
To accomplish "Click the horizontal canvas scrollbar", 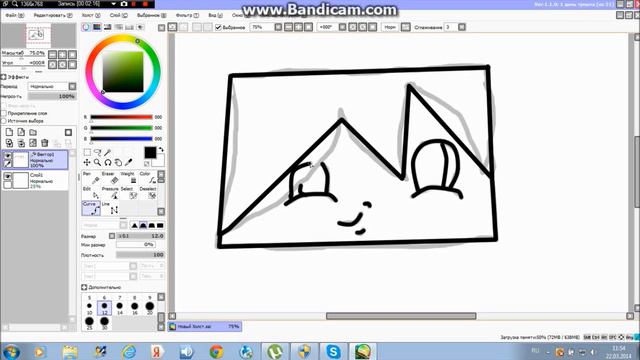I will [401, 316].
